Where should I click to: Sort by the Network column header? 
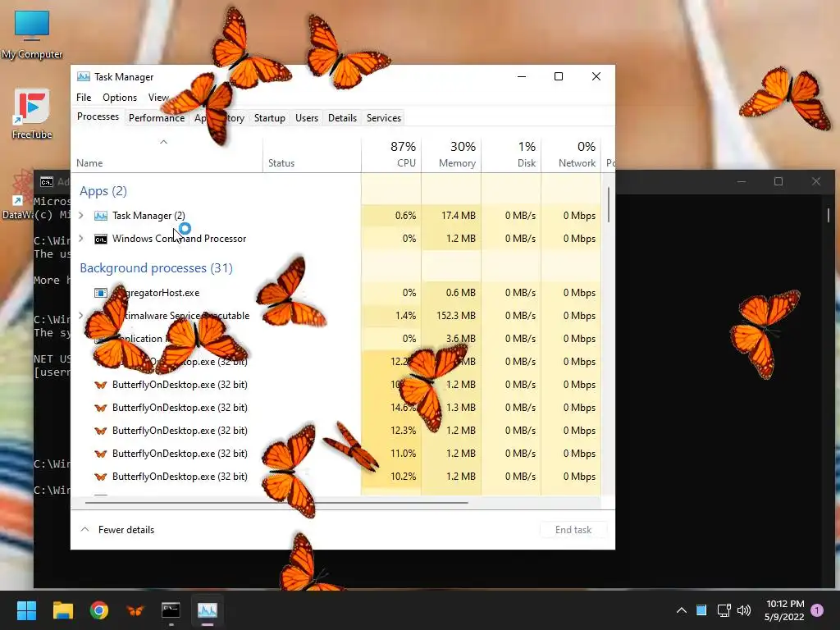pyautogui.click(x=571, y=155)
